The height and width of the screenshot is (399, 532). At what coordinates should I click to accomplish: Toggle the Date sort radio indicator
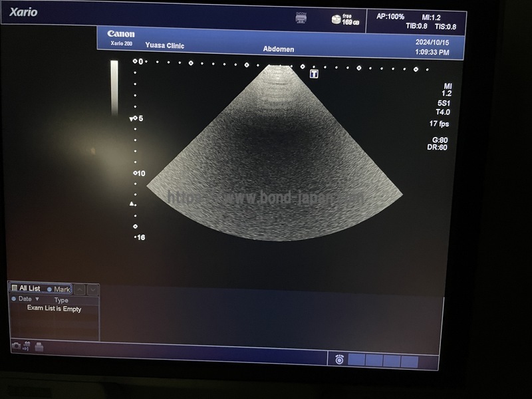pyautogui.click(x=13, y=299)
